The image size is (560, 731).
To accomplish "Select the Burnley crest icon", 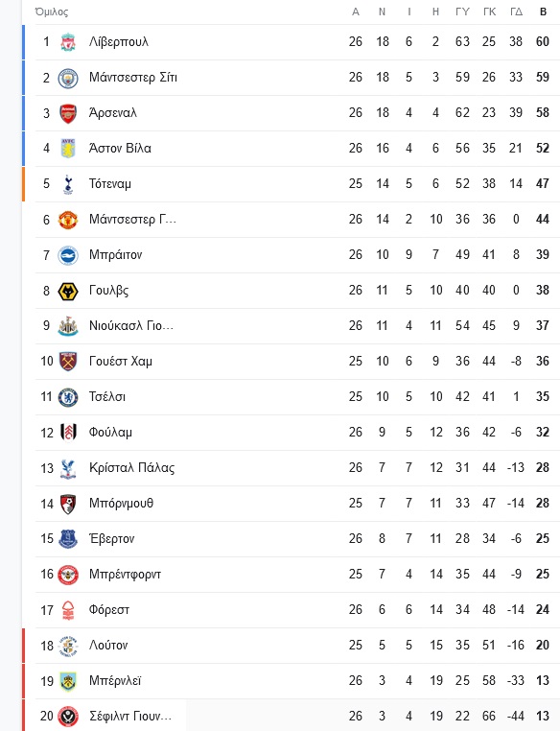I will pos(68,681).
